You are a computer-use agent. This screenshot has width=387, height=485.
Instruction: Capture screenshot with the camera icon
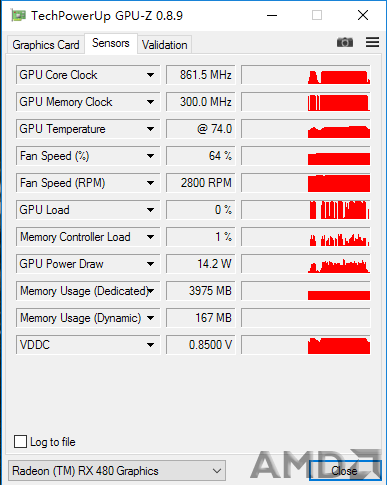click(345, 42)
